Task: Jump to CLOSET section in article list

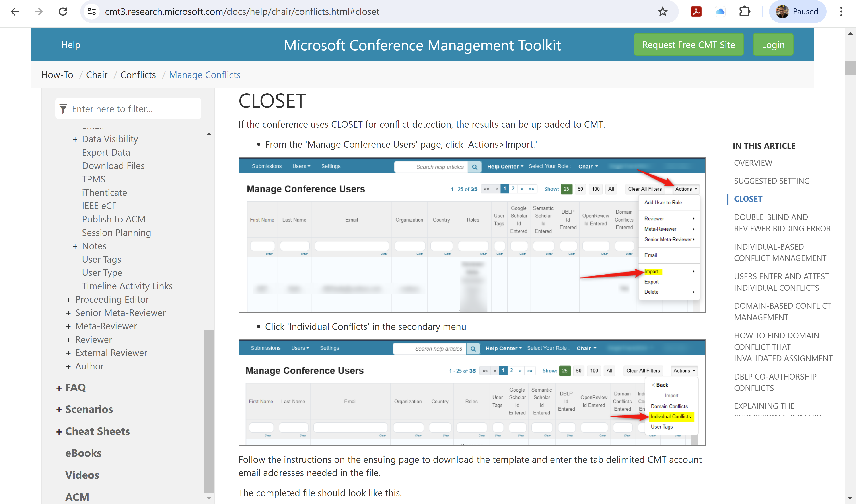Action: pos(748,199)
